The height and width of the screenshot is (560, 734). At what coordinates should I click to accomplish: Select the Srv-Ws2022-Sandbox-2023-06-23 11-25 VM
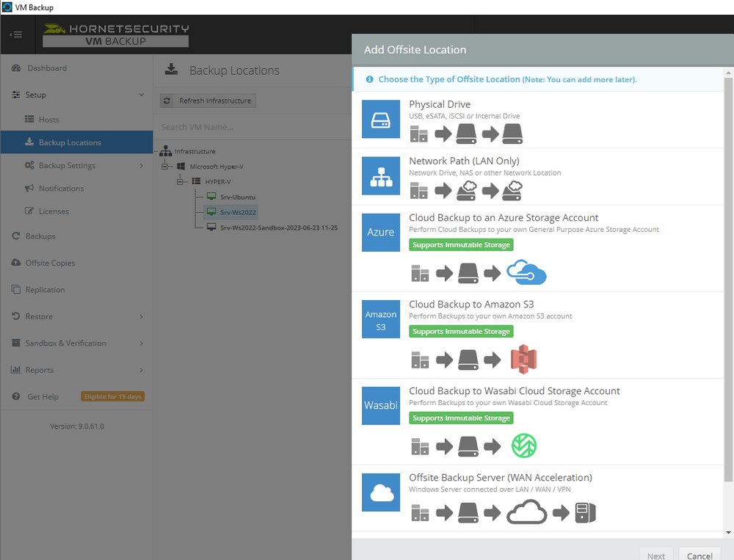[x=278, y=228]
